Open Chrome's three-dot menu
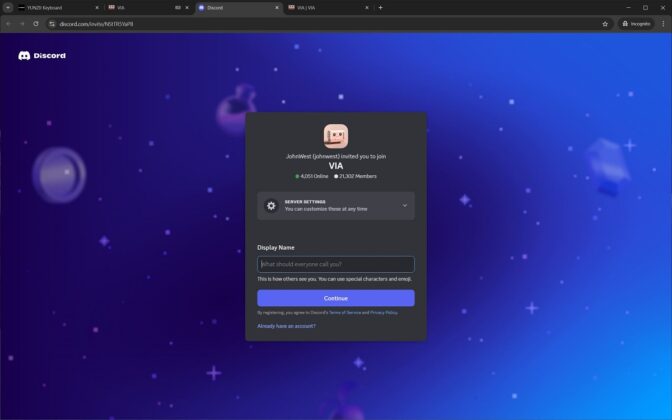This screenshot has height=420, width=672. click(x=663, y=24)
